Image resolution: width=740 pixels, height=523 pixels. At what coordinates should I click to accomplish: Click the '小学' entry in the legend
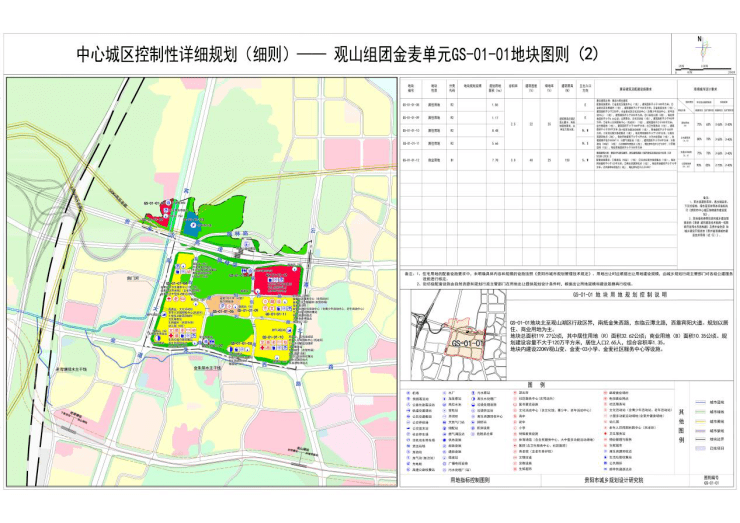pyautogui.click(x=522, y=428)
